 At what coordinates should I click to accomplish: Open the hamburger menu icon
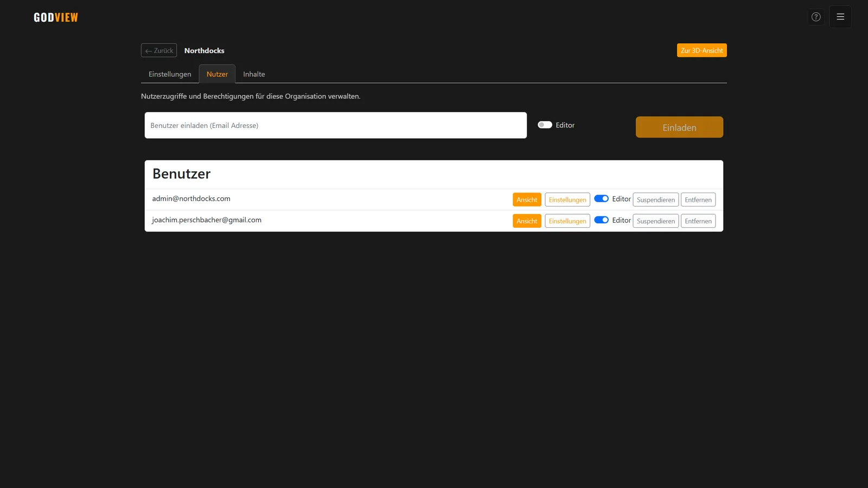[x=840, y=17]
